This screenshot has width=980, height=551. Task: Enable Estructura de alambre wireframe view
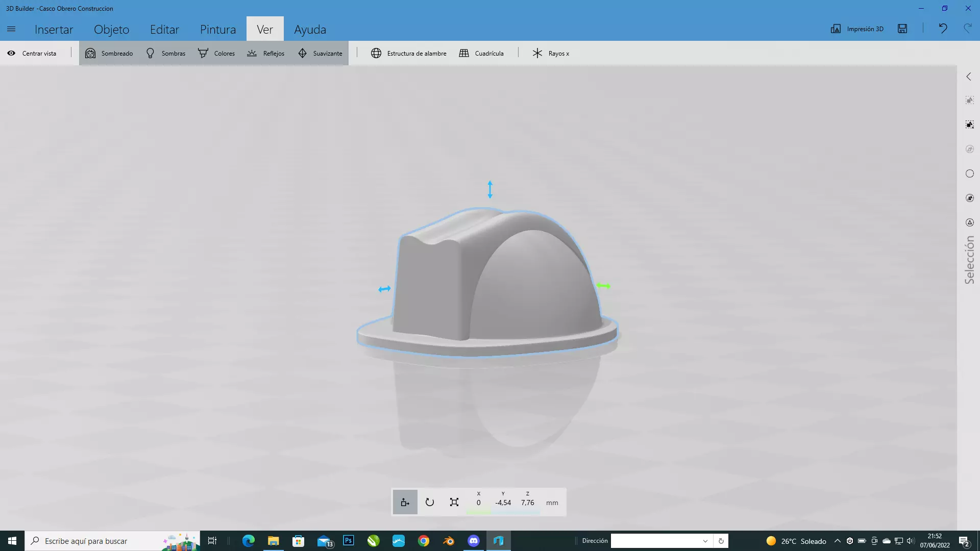[x=409, y=53]
